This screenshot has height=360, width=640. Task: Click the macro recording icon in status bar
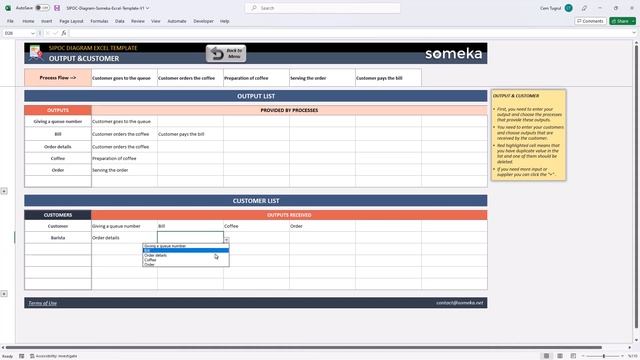coord(22,356)
